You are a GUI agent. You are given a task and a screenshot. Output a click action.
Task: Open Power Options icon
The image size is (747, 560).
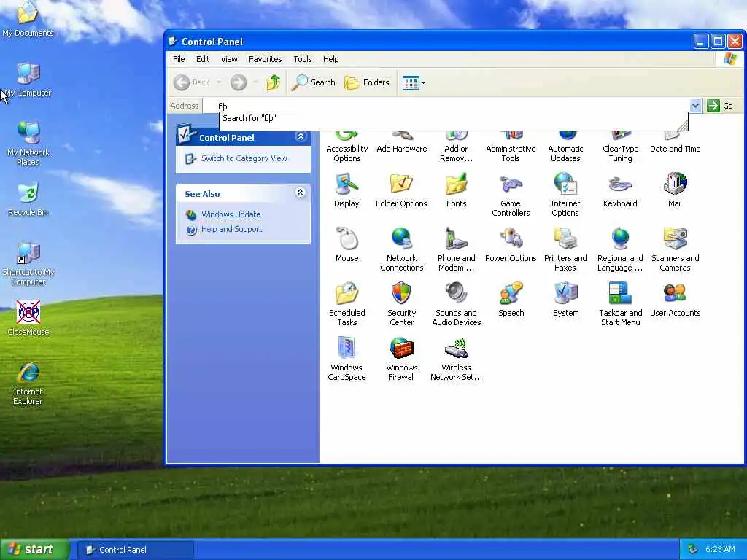coord(511,245)
